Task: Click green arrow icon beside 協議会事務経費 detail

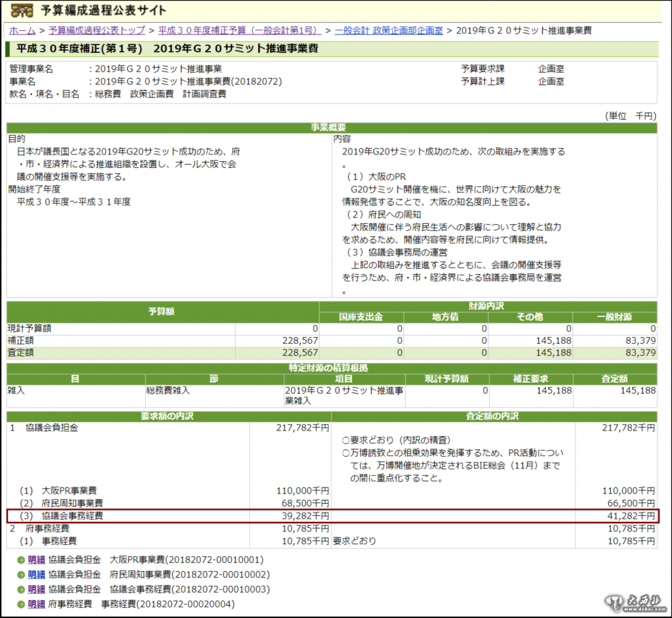Action: point(21,589)
